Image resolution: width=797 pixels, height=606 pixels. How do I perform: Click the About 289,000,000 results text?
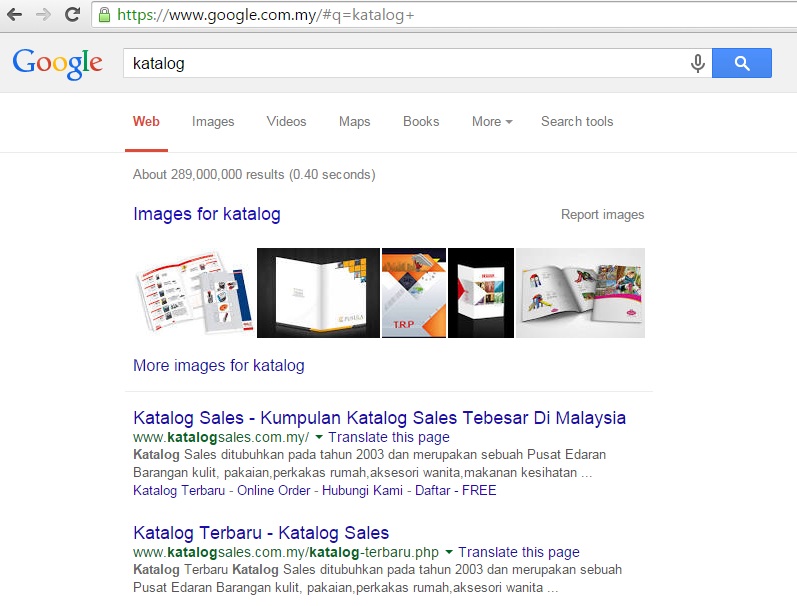(x=254, y=175)
